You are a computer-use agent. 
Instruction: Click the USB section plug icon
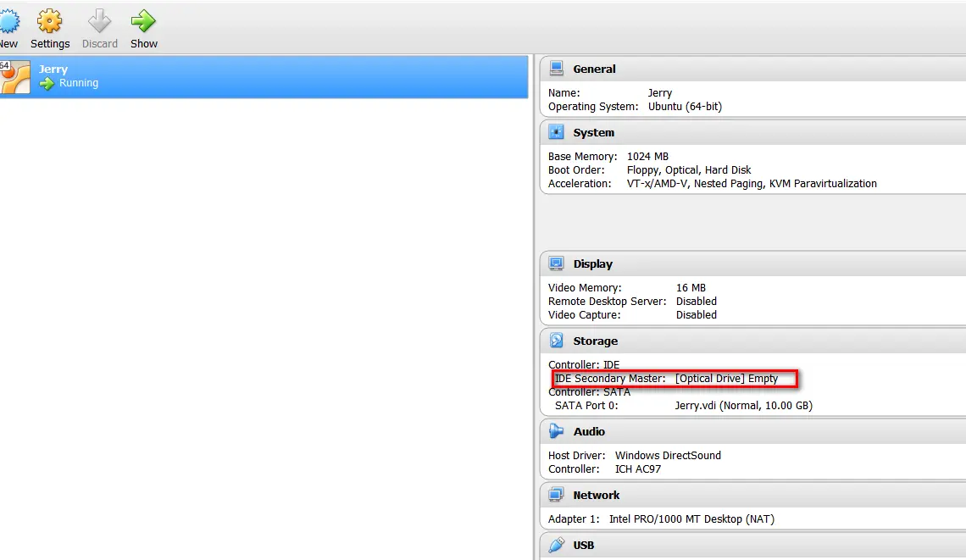click(x=557, y=545)
